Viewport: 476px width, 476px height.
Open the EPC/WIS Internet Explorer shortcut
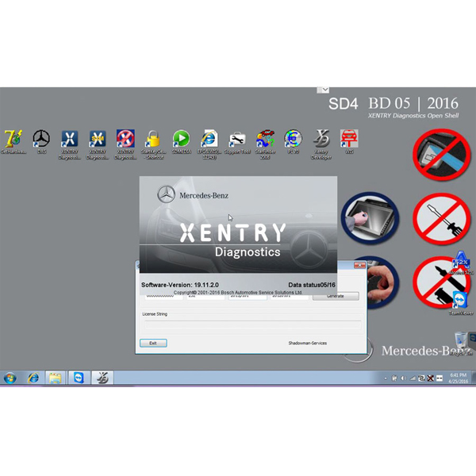[x=209, y=140]
